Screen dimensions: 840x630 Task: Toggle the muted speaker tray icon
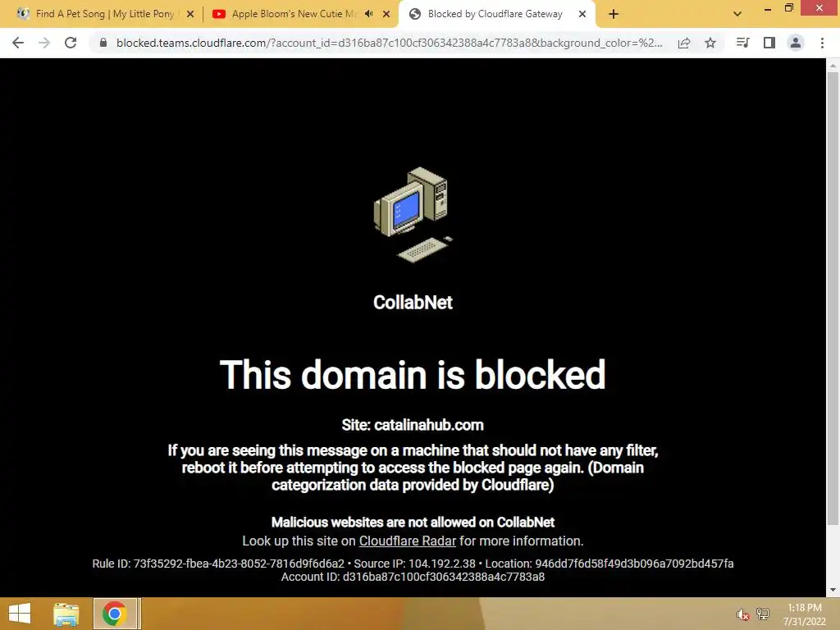[742, 614]
